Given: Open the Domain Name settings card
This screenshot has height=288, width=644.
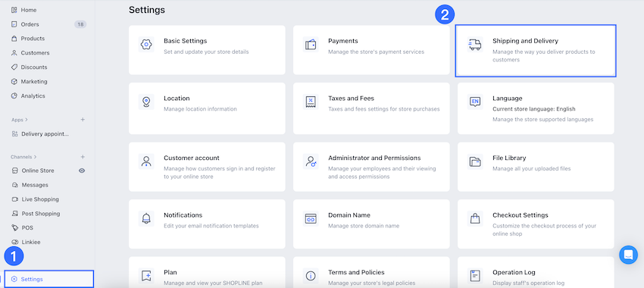Looking at the screenshot, I should click(371, 224).
